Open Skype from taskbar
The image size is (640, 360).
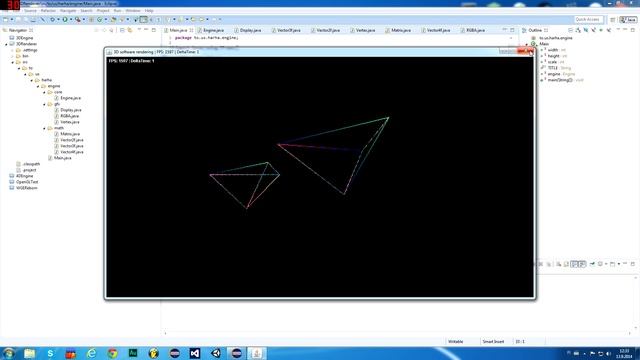coord(50,353)
